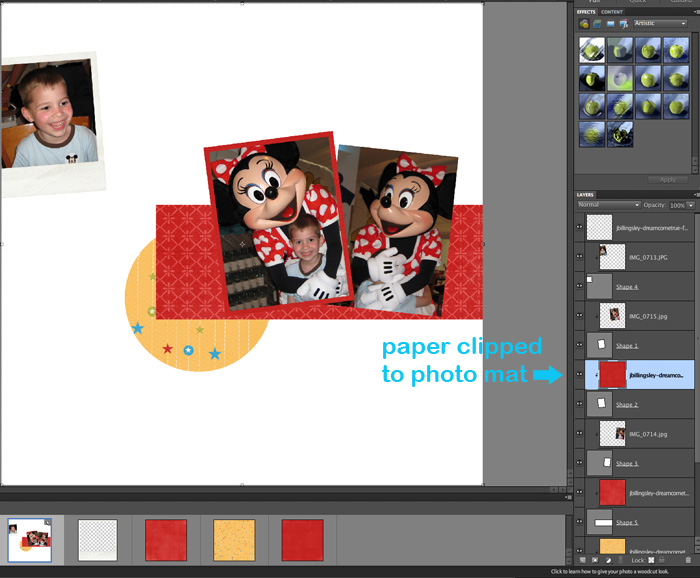This screenshot has height=578, width=700.
Task: Click the LAYERS panel tab
Action: click(x=585, y=195)
